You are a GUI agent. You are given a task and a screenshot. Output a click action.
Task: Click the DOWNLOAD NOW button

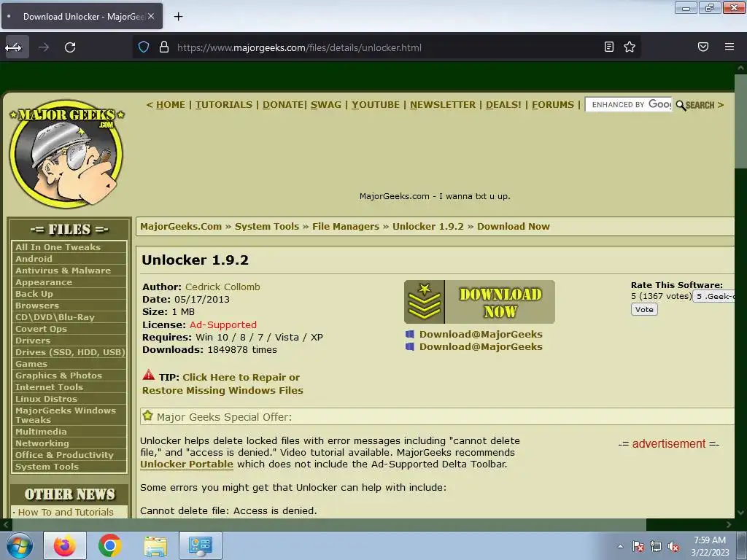click(x=479, y=302)
